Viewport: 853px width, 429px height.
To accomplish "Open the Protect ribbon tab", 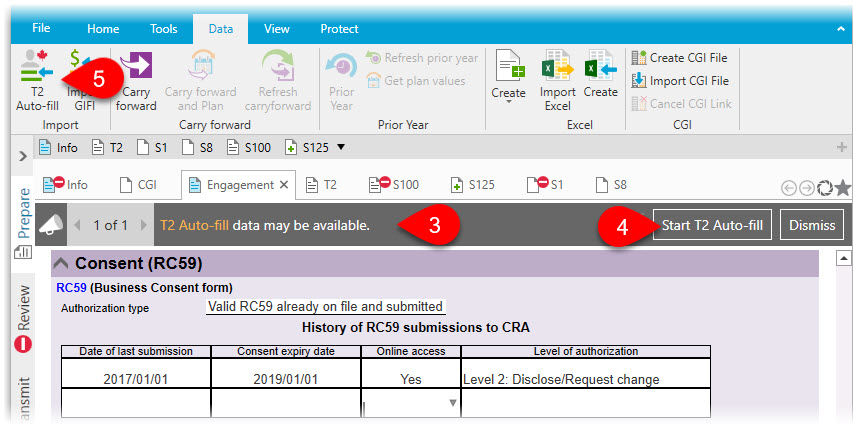I will 339,29.
